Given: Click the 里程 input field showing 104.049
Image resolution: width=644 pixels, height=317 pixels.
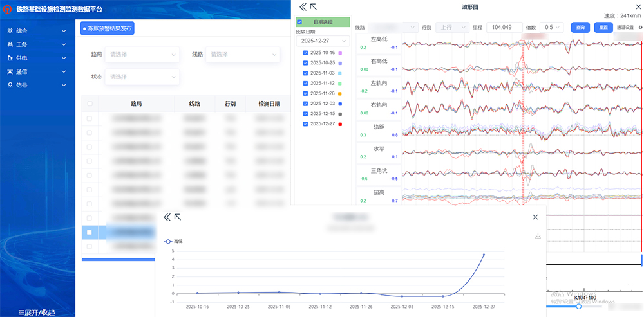Looking at the screenshot, I should (x=506, y=28).
